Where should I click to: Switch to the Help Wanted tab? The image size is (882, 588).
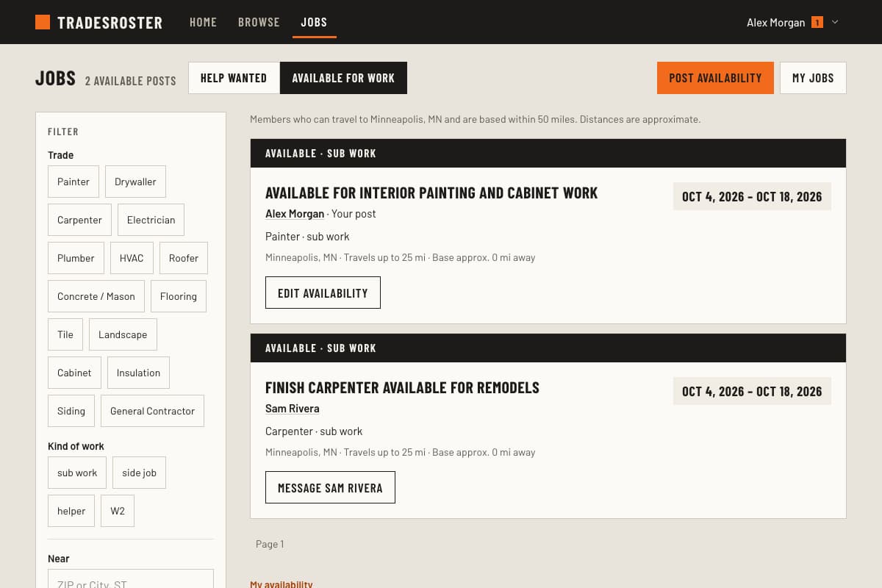click(x=234, y=78)
